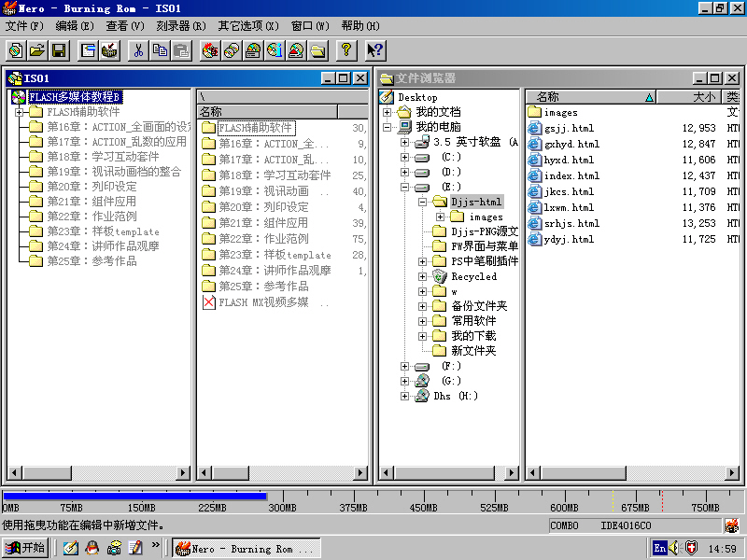
Task: Click the Copy CD two-disc icon
Action: (x=232, y=50)
